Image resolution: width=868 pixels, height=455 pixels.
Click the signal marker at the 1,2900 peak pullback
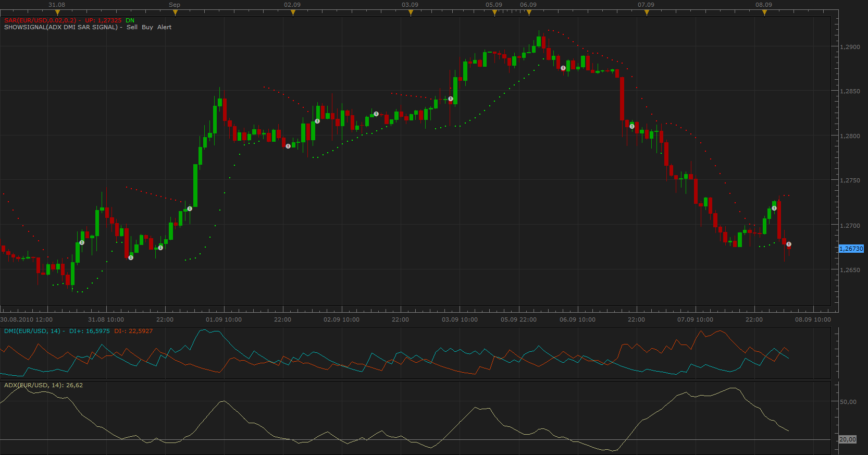click(563, 68)
